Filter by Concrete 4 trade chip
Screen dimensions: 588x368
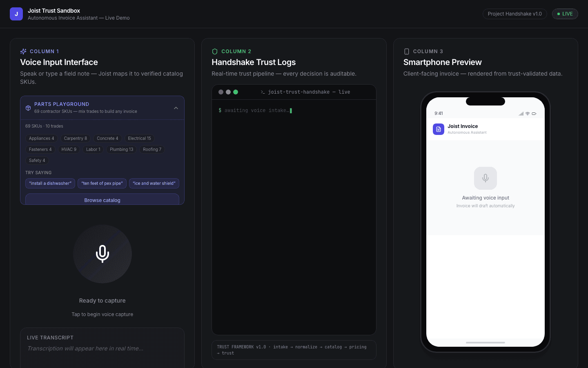click(x=107, y=138)
